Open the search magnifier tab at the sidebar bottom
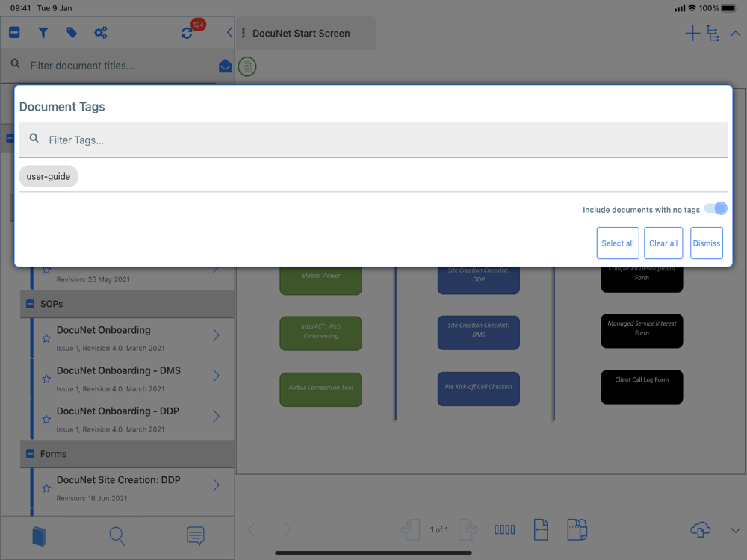Image resolution: width=747 pixels, height=560 pixels. tap(117, 536)
